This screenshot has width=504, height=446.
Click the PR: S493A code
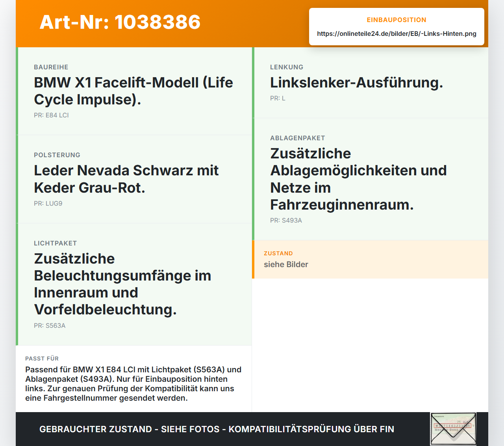click(x=286, y=220)
